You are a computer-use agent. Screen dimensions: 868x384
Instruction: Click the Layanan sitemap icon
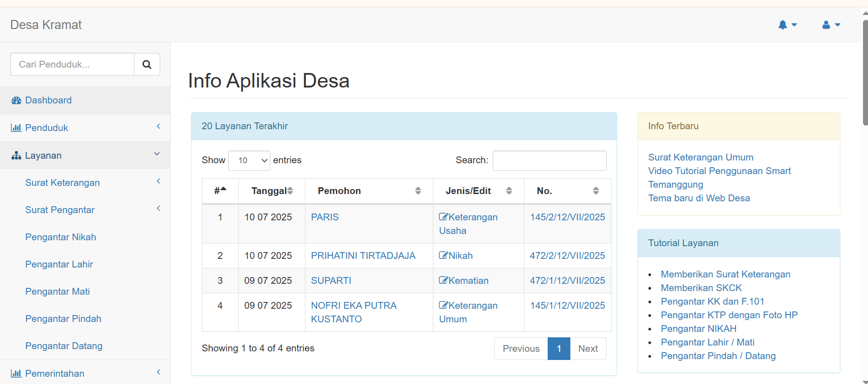coord(16,156)
